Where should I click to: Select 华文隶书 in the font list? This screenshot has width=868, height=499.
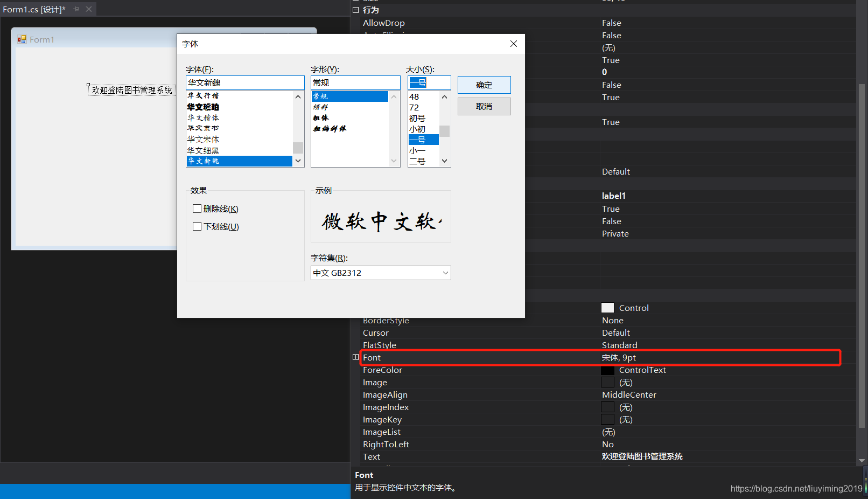pos(240,128)
